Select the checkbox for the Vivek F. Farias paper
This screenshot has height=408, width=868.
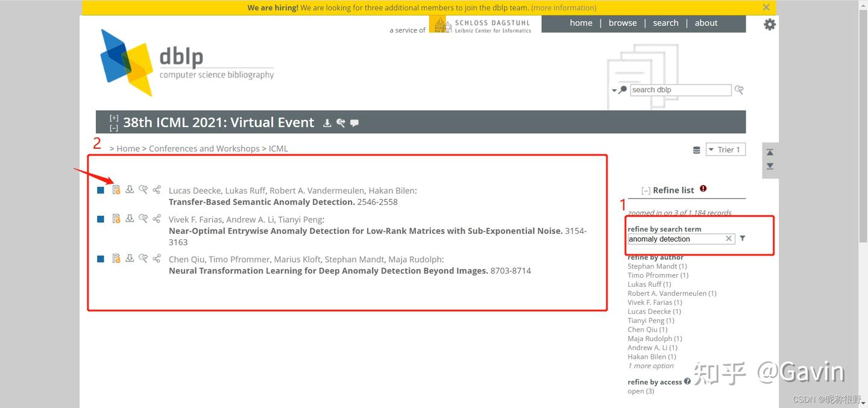(101, 218)
